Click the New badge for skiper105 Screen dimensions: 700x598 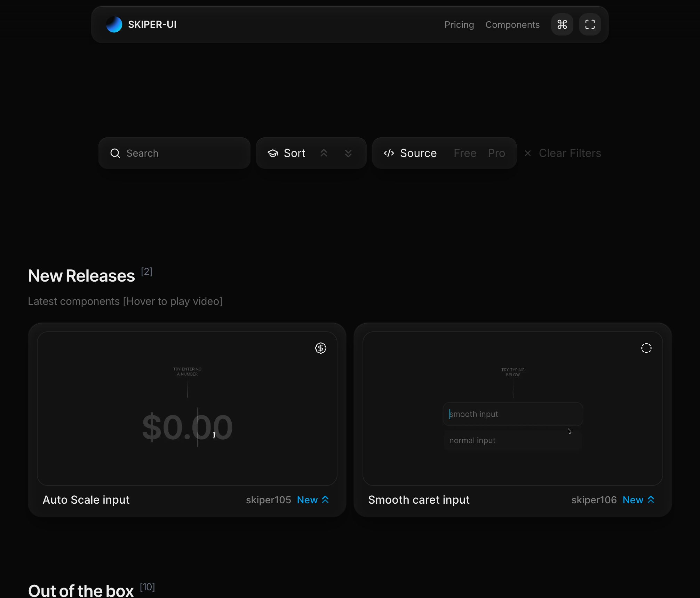(307, 500)
